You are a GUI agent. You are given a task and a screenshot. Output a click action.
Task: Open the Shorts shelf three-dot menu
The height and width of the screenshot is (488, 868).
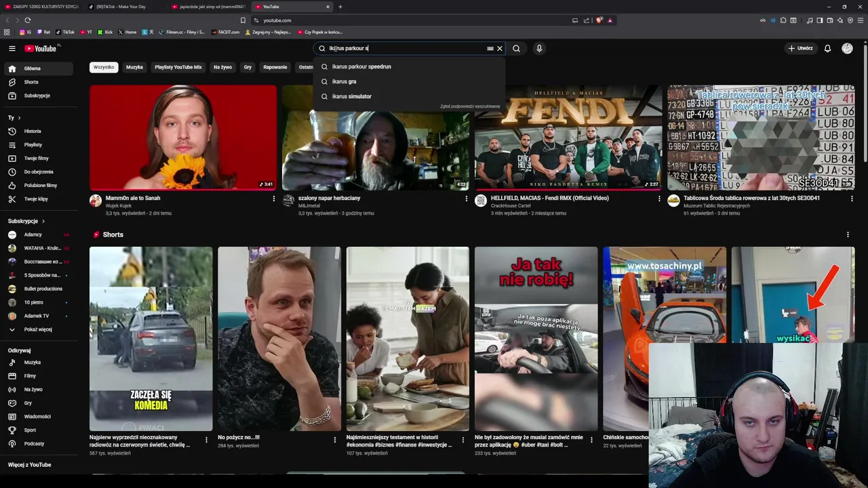click(x=848, y=235)
